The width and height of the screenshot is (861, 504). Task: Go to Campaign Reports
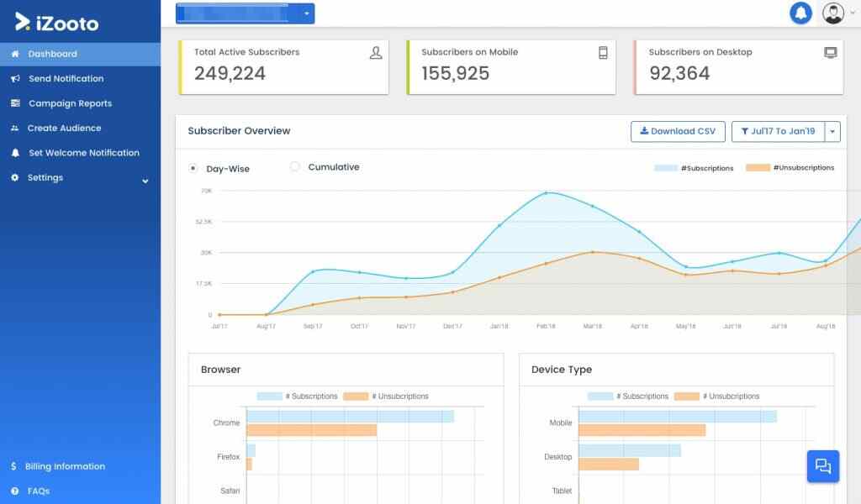pyautogui.click(x=70, y=103)
